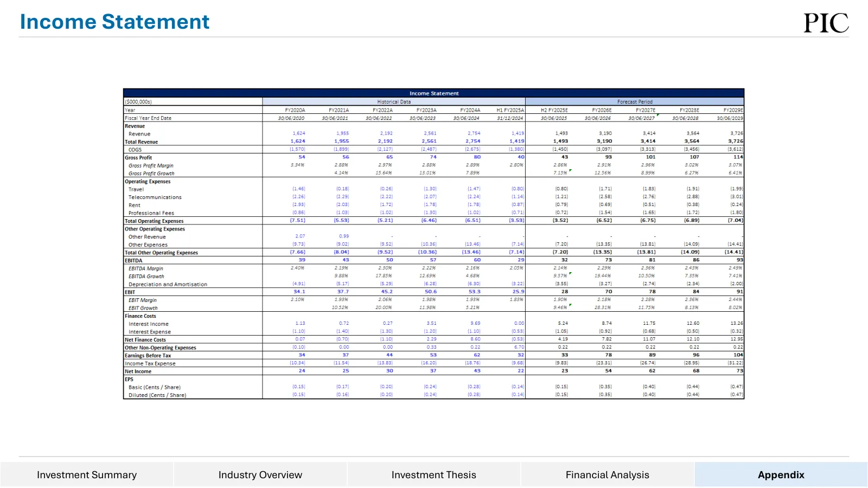This screenshot has height=488, width=868.
Task: Select the Gross Profit Margin row label
Action: coord(151,166)
